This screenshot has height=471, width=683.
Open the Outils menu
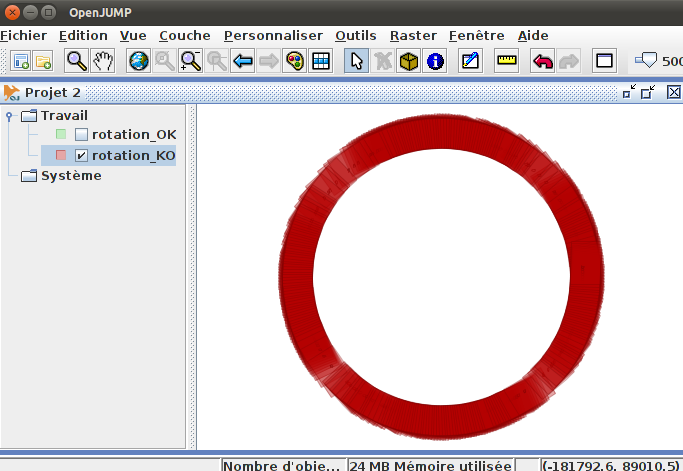356,36
